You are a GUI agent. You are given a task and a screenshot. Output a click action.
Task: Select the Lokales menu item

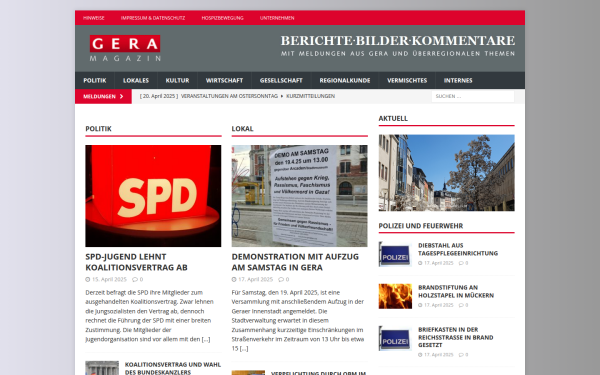(136, 80)
